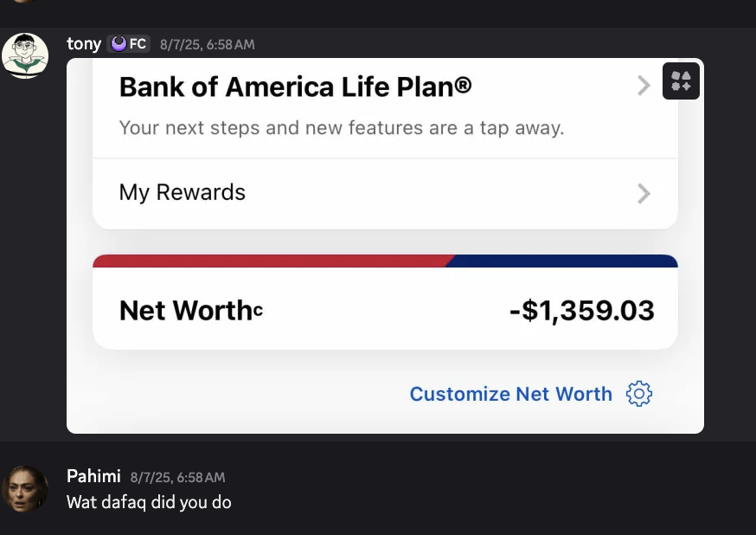Viewport: 756px width, 535px height.
Task: Expand the My Rewards chevron
Action: point(644,193)
